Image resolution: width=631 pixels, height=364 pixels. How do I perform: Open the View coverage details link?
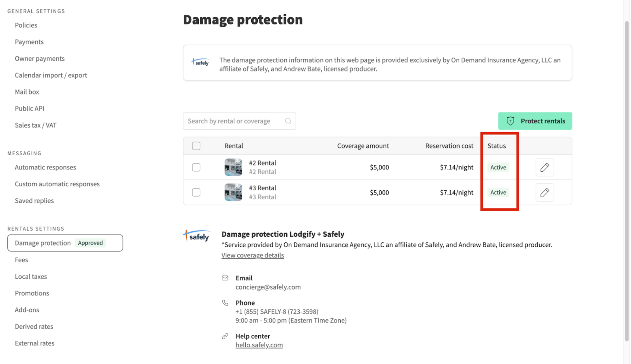pyautogui.click(x=252, y=255)
